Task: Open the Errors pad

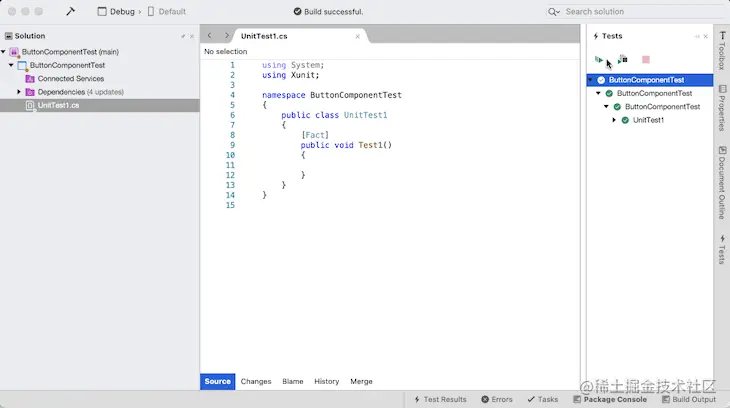Action: pyautogui.click(x=497, y=400)
